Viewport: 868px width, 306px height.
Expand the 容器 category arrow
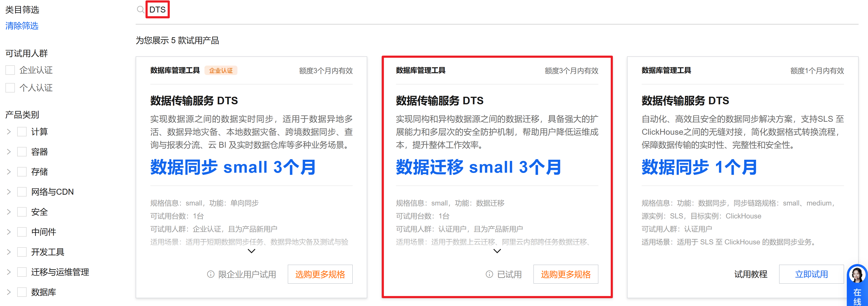9,152
